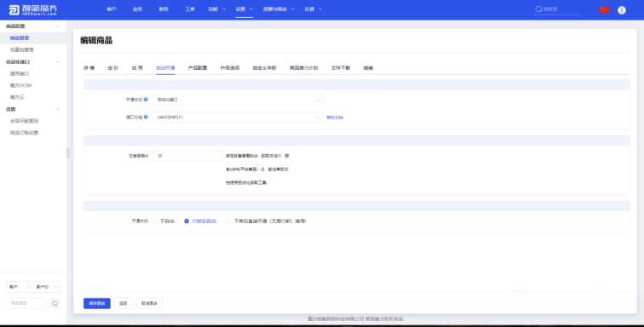Switch to the 文件下载 tab
644x327 pixels.
(x=341, y=68)
